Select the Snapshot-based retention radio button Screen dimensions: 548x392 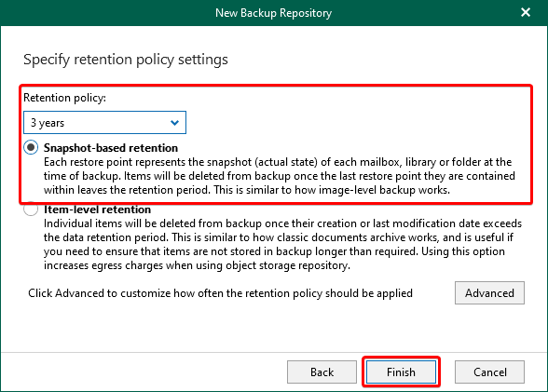click(x=31, y=147)
